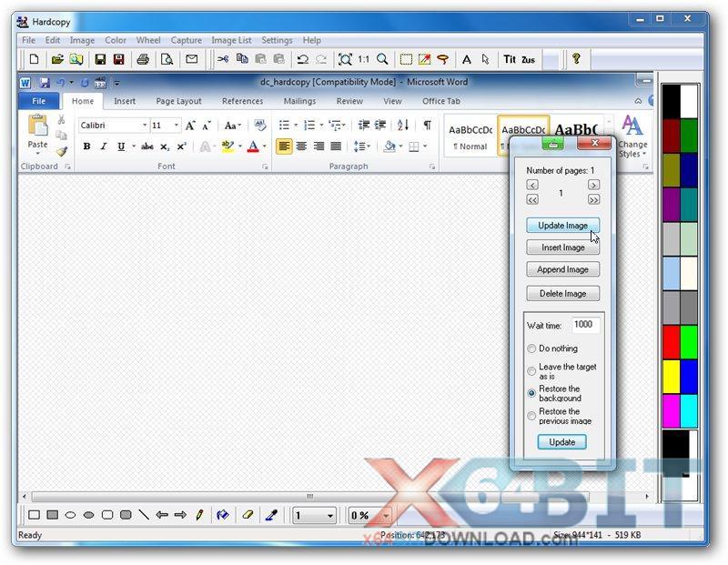
Task: Pick the left arrow drawing tool
Action: click(162, 515)
